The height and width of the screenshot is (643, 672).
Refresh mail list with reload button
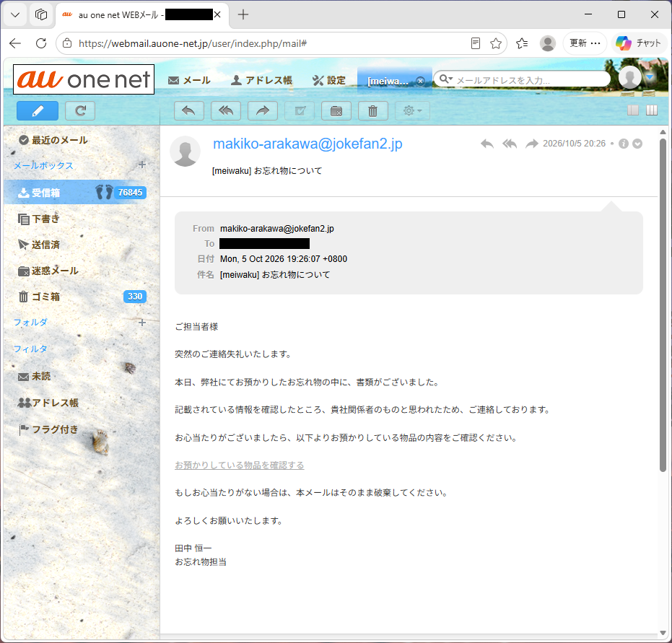tap(80, 111)
